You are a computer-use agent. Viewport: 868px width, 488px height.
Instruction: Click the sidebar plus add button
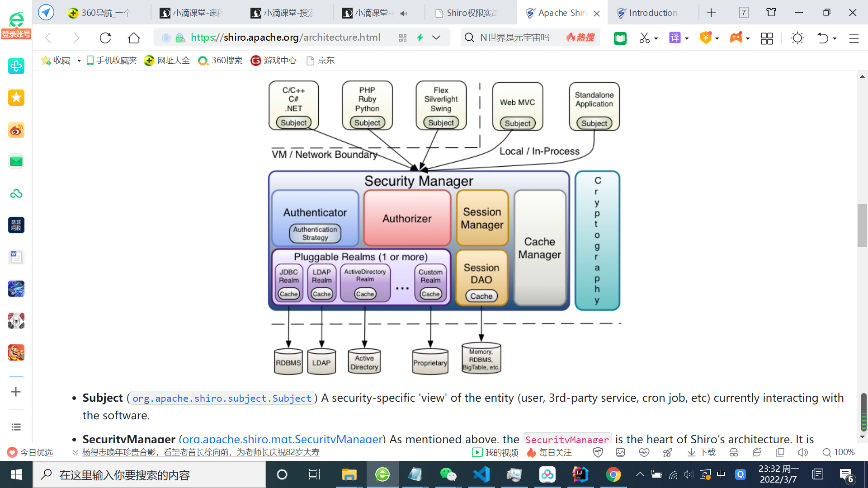tap(16, 392)
